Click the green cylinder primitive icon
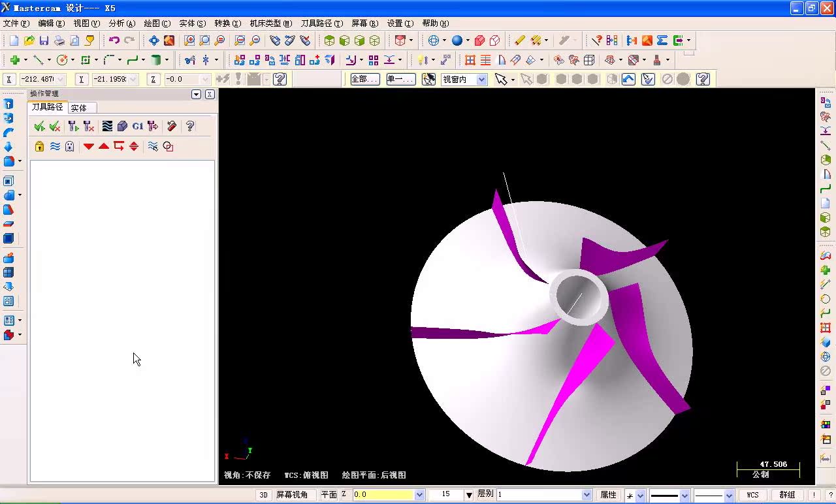Screen dimensions: 836x504 pyautogui.click(x=156, y=60)
